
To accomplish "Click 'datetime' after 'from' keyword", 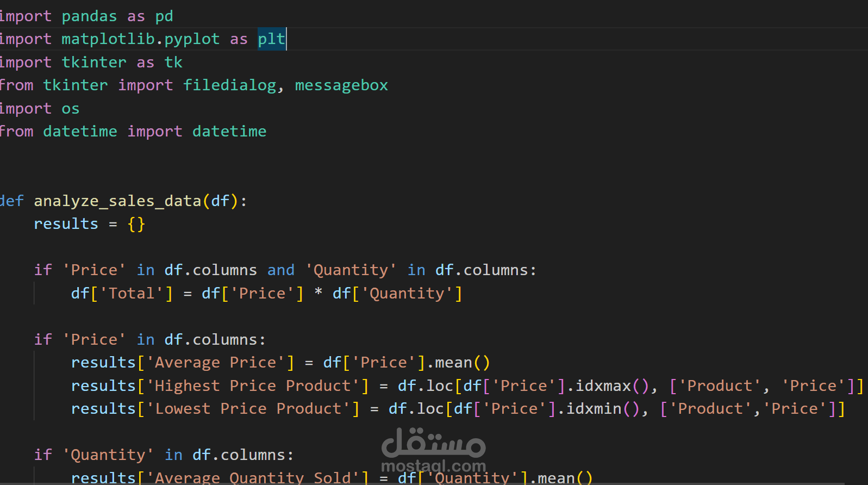I will coord(80,132).
